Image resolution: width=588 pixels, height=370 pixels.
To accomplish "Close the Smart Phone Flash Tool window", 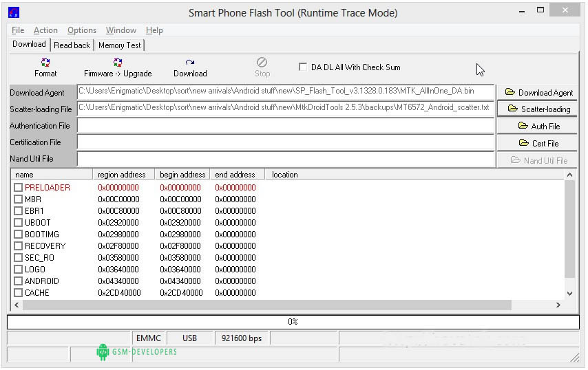I will 565,10.
